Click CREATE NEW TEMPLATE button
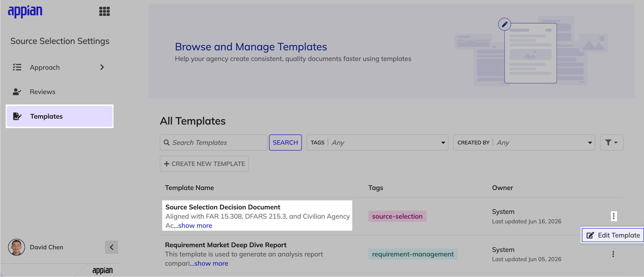The image size is (644, 277). (204, 164)
